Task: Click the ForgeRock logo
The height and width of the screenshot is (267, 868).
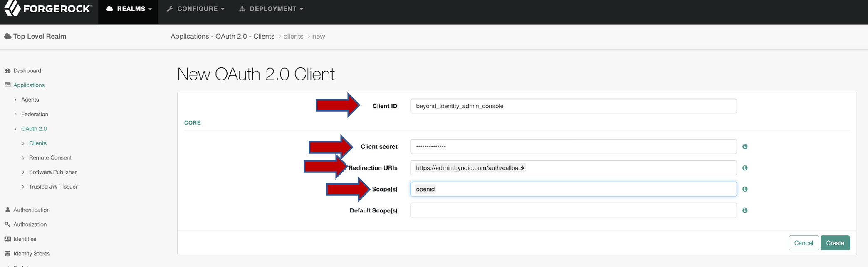Action: pos(48,9)
